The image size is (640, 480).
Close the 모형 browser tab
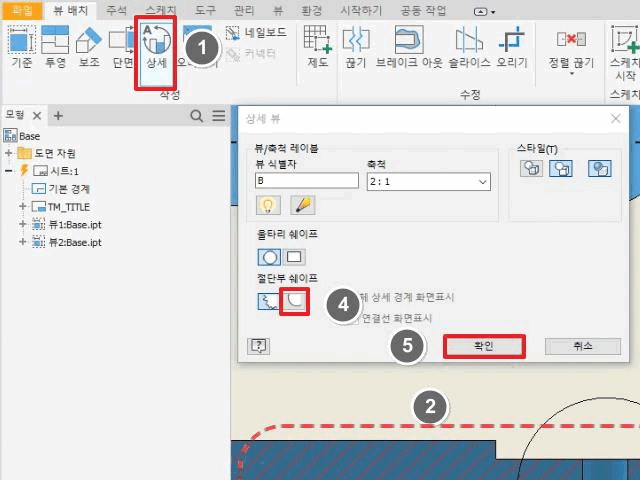tap(37, 116)
